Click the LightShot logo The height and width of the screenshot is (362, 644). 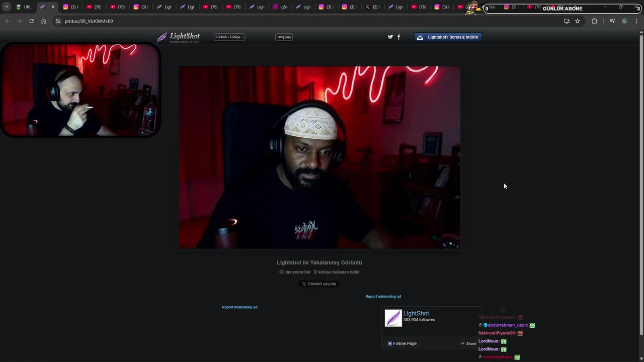point(179,37)
